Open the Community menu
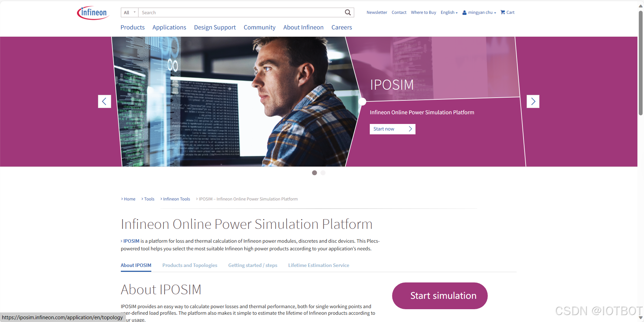The height and width of the screenshot is (322, 644). coord(259,27)
